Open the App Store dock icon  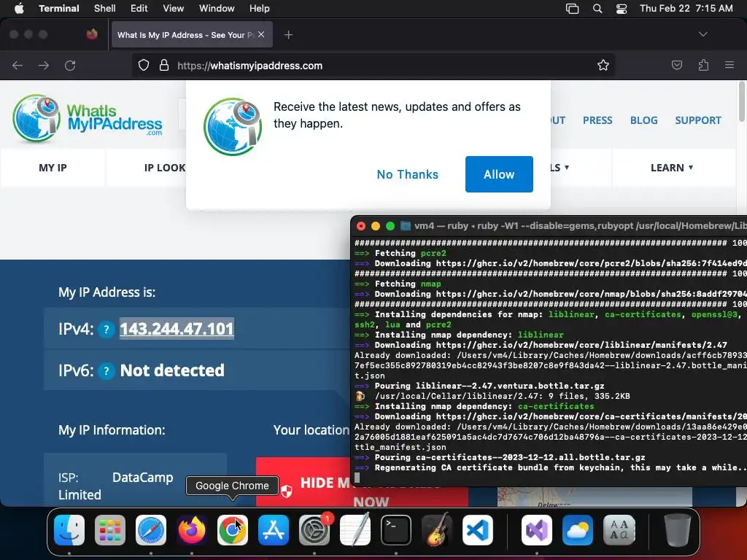tap(274, 530)
